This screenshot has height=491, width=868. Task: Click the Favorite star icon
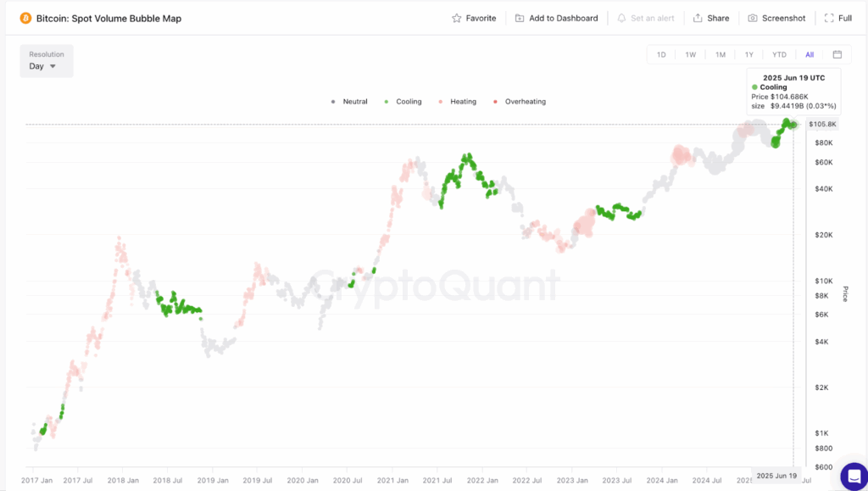click(457, 18)
